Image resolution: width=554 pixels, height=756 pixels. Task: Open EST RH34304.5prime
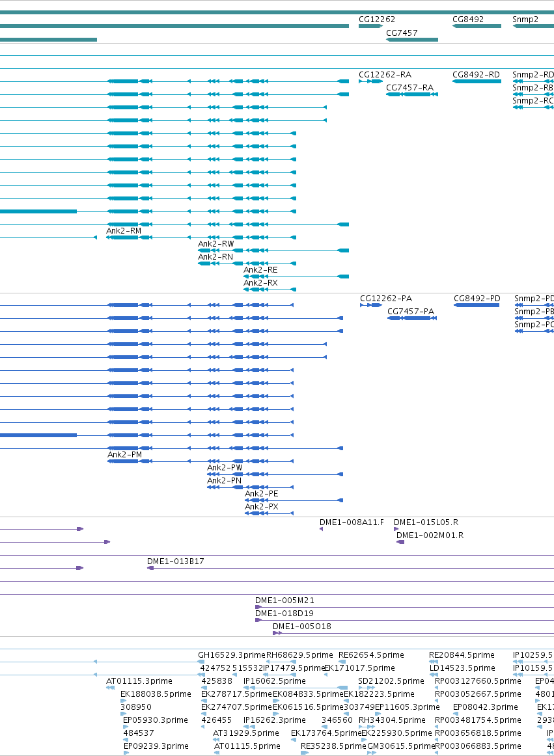393,720
